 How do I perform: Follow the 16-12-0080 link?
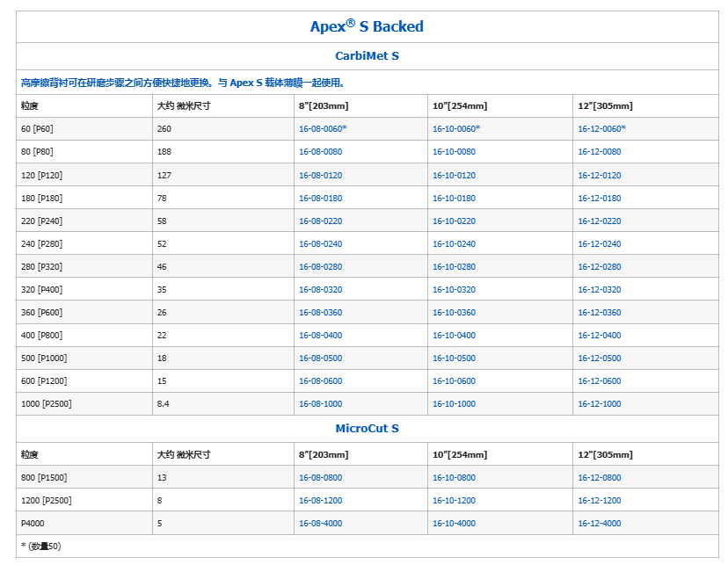click(x=600, y=152)
